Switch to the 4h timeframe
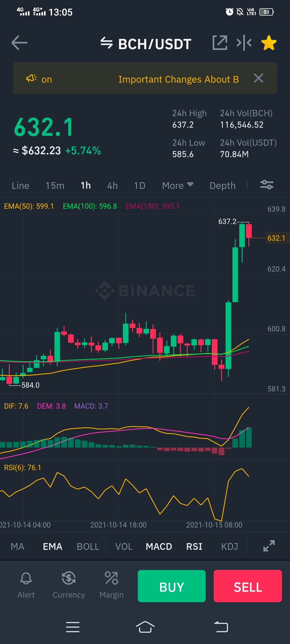 point(113,185)
